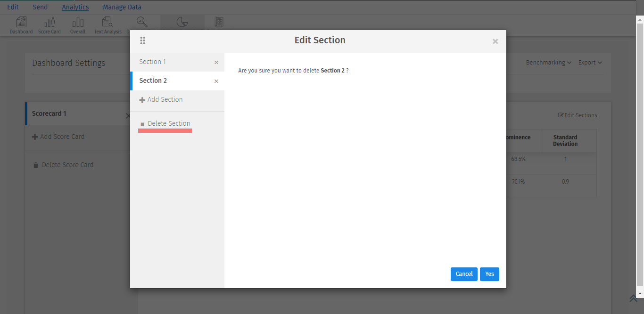This screenshot has height=314, width=644.
Task: Close the Edit Section dialog
Action: pos(495,41)
